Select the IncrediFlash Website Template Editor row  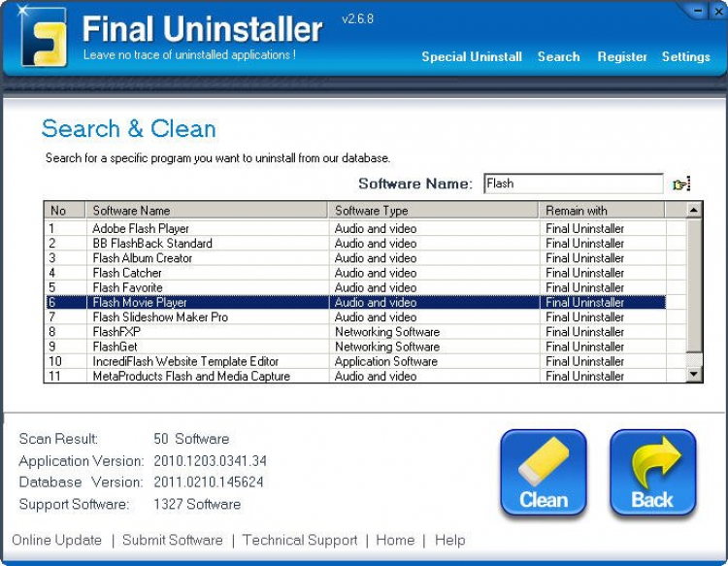point(355,362)
